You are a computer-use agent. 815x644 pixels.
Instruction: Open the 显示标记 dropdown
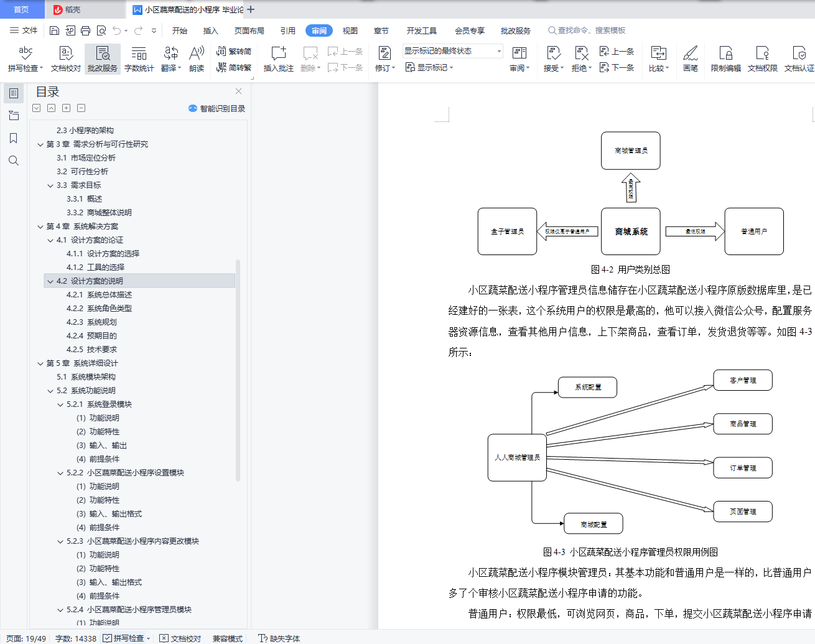tap(429, 67)
